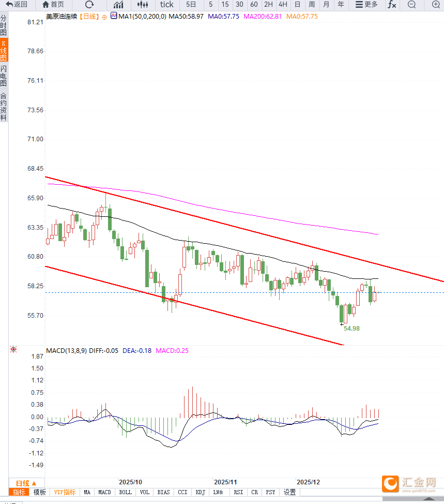This screenshot has height=504, width=444.
Task: Select the 指标 bottom tab
Action: 19,492
